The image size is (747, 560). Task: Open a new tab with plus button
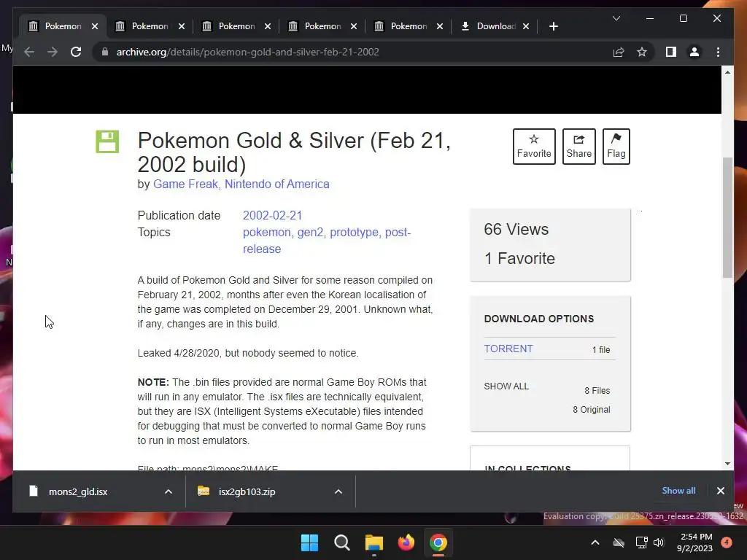coord(553,26)
